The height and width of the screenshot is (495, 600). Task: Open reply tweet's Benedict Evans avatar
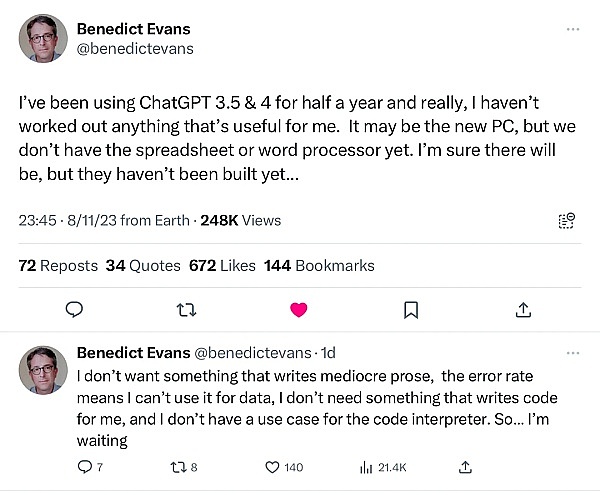[43, 370]
